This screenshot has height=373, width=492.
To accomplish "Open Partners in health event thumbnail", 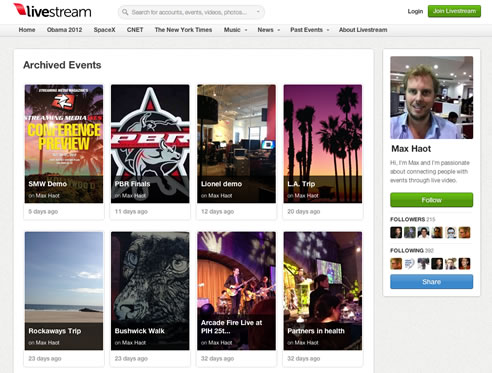I will point(323,291).
